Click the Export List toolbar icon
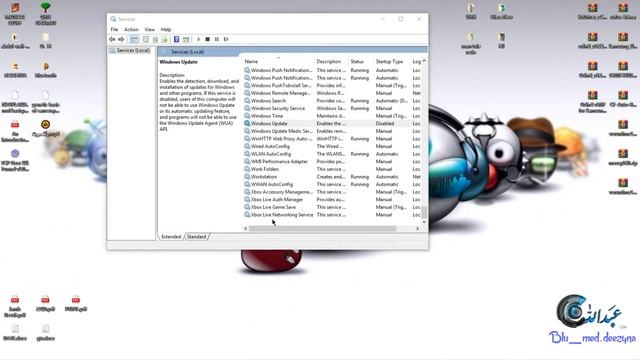 pos(164,39)
